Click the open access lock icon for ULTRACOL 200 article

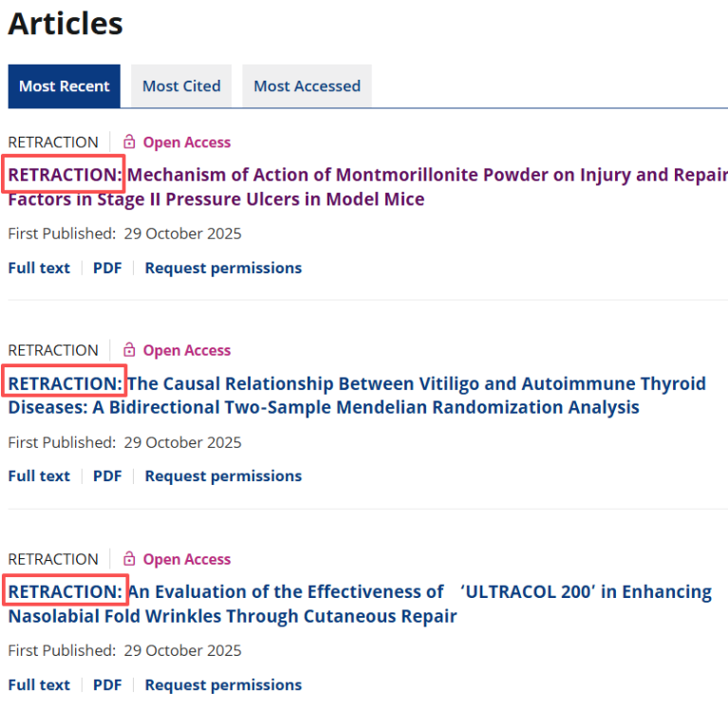click(x=130, y=559)
